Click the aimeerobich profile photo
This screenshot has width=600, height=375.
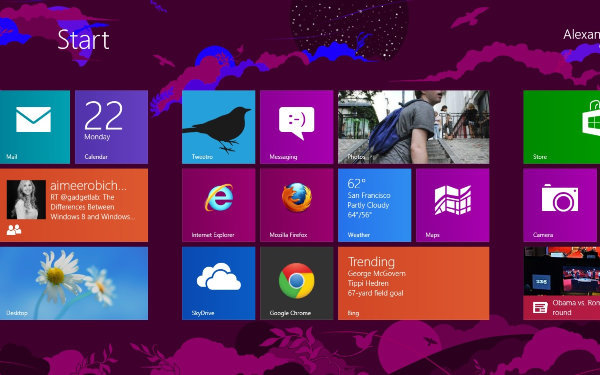tap(26, 199)
